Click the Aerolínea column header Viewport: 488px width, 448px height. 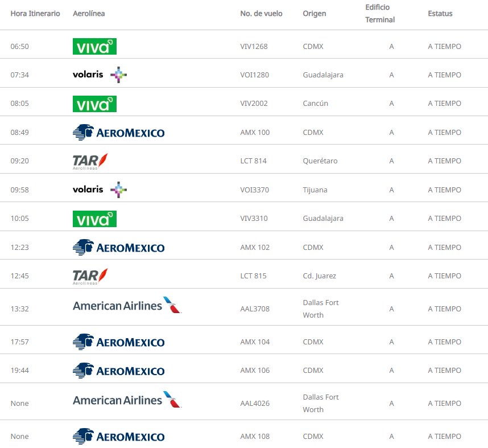coord(89,14)
